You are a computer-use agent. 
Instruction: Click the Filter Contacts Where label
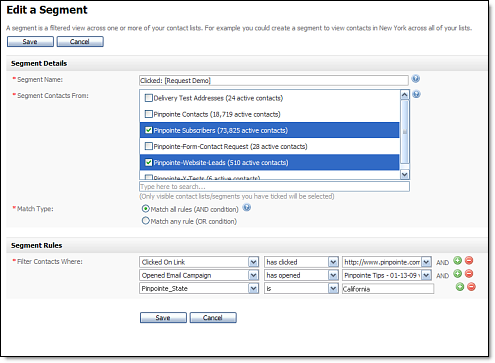point(50,261)
